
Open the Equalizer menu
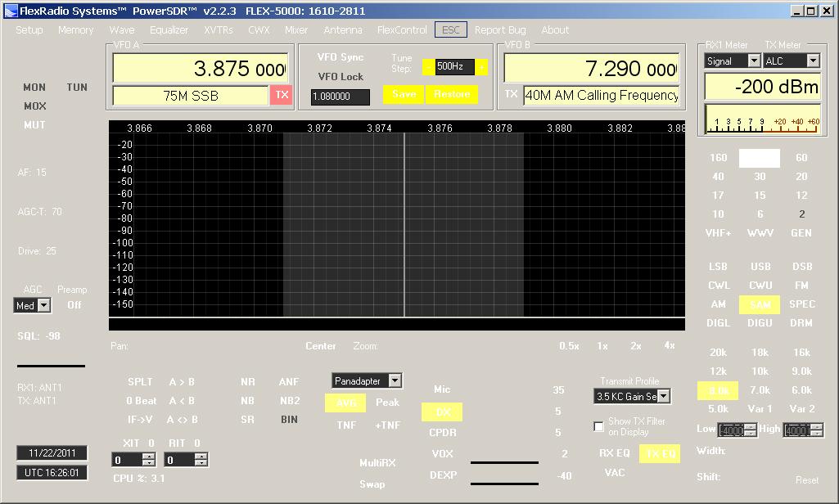pos(169,30)
